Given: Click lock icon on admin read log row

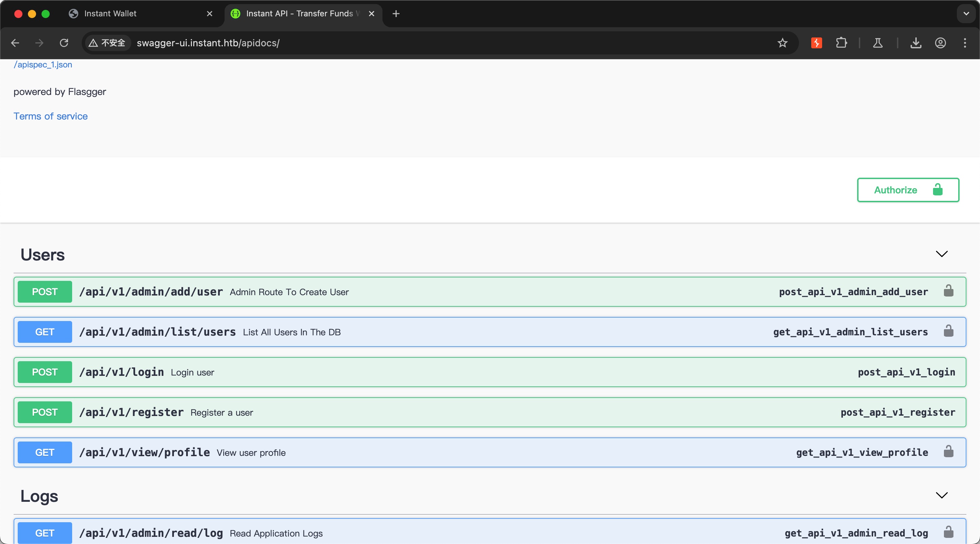Looking at the screenshot, I should pyautogui.click(x=948, y=532).
